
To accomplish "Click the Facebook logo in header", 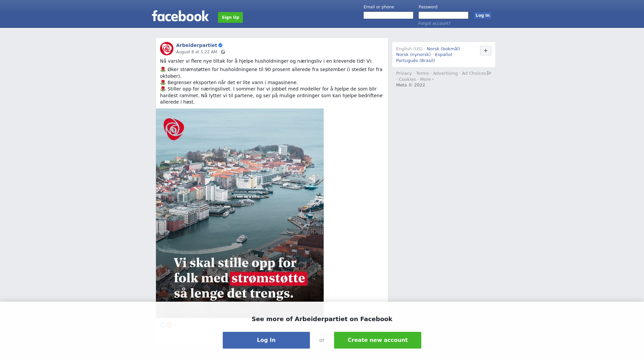I will point(180,16).
